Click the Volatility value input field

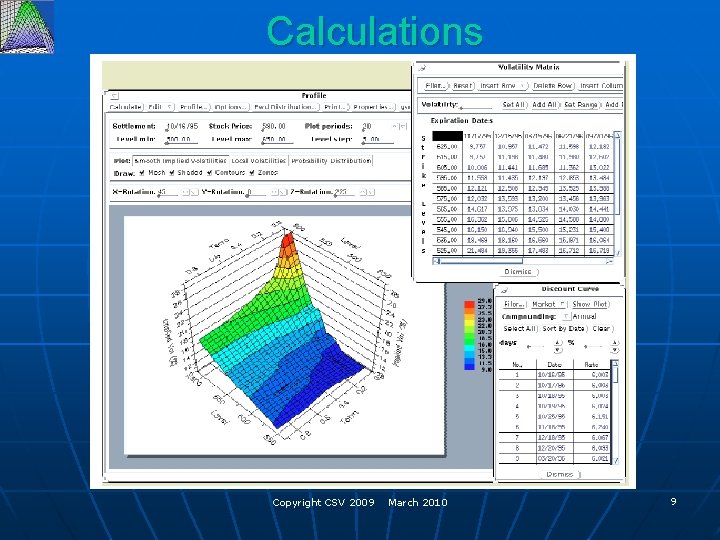476,105
